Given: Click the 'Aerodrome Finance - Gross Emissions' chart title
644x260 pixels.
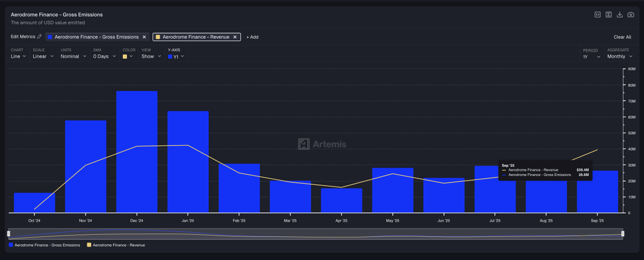Looking at the screenshot, I should (x=57, y=15).
